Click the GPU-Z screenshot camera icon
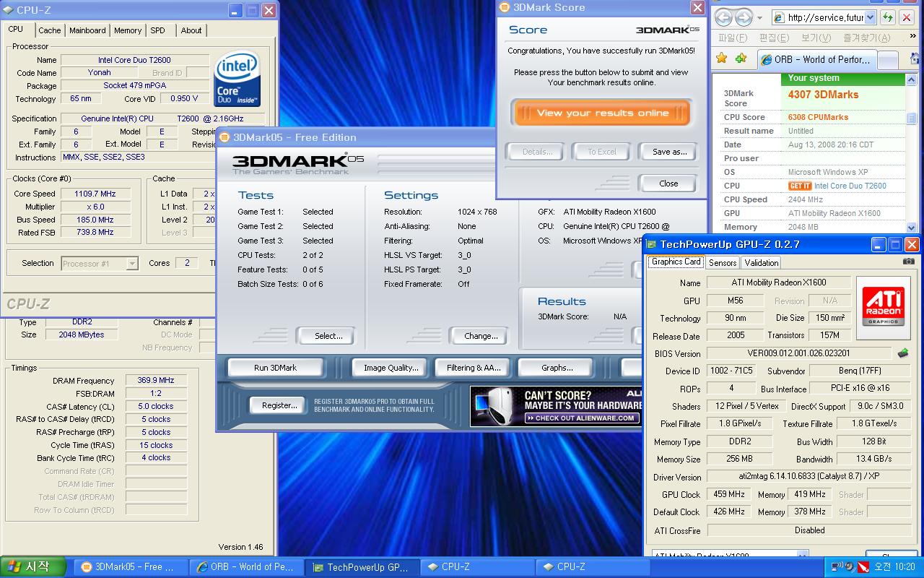924x578 pixels. [908, 262]
